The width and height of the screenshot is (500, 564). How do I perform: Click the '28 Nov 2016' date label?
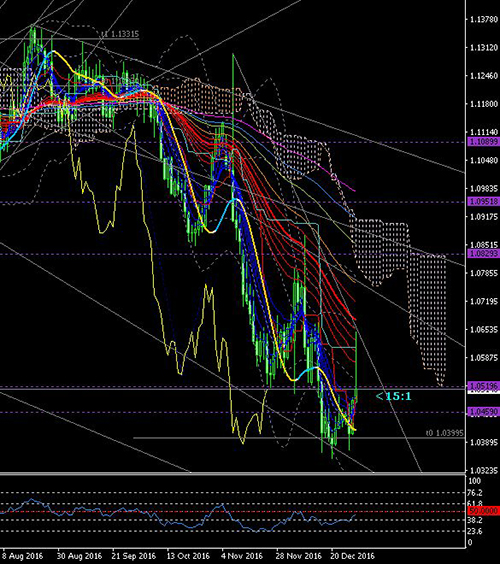(299, 556)
